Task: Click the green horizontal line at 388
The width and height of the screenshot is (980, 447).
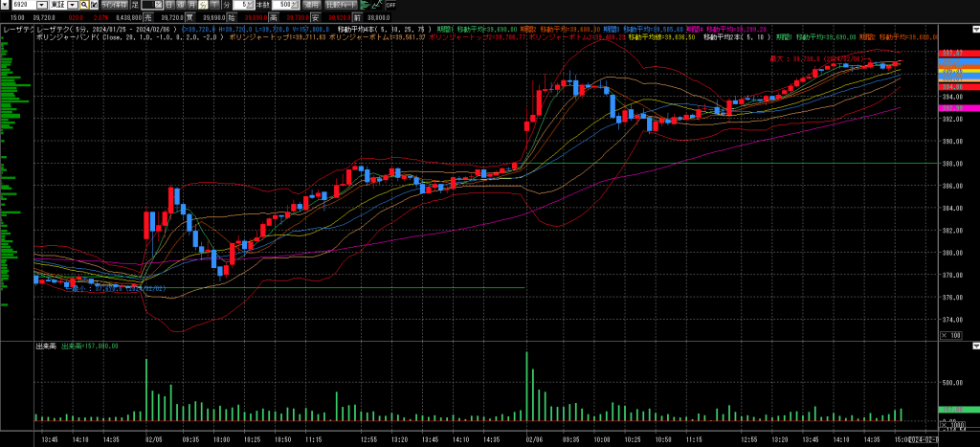Action: [670, 164]
